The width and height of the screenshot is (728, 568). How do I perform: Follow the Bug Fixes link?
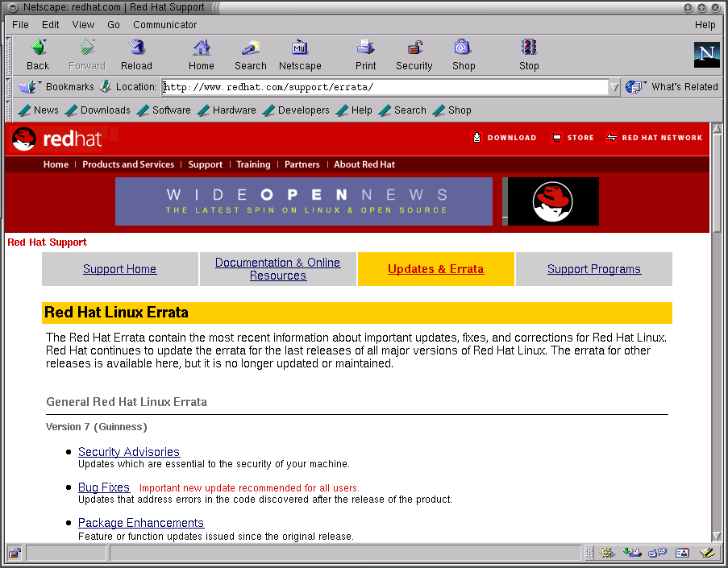104,487
